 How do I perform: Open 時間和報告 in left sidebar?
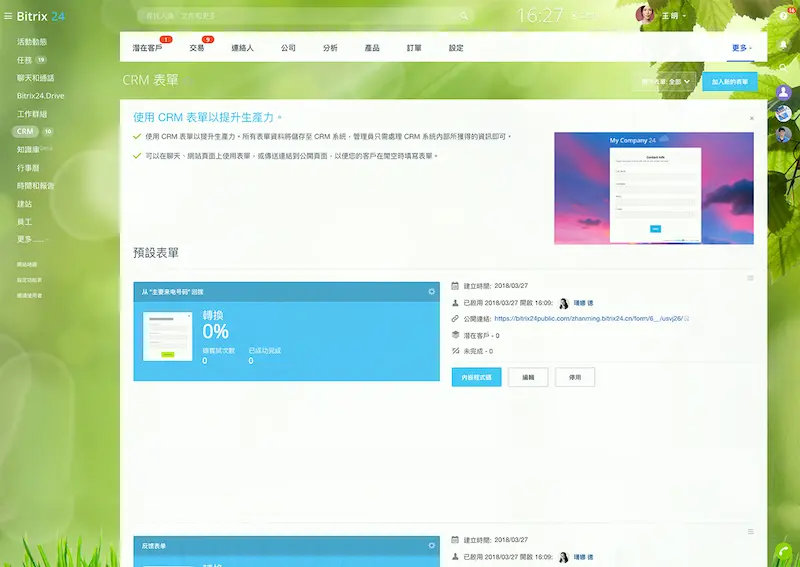[x=35, y=186]
